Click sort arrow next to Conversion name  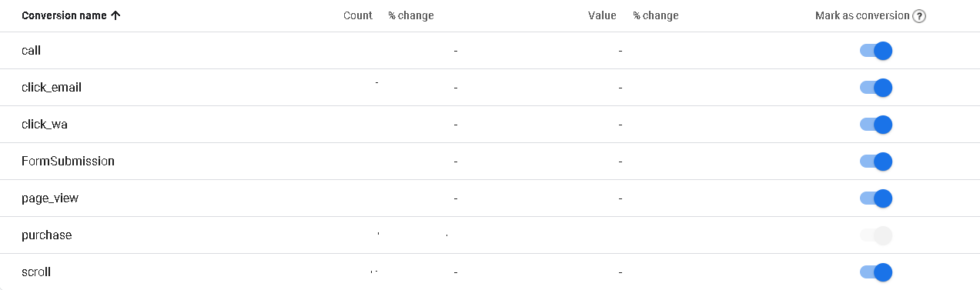click(115, 16)
